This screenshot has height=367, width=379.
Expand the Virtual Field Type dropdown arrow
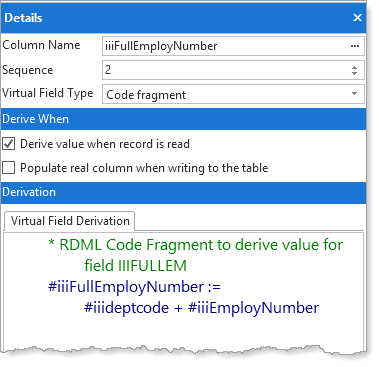(x=355, y=94)
